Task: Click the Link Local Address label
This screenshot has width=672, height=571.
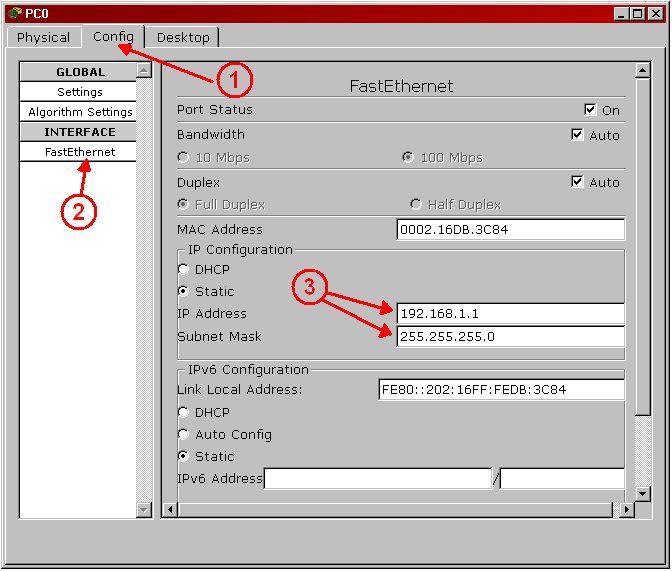Action: pos(240,390)
